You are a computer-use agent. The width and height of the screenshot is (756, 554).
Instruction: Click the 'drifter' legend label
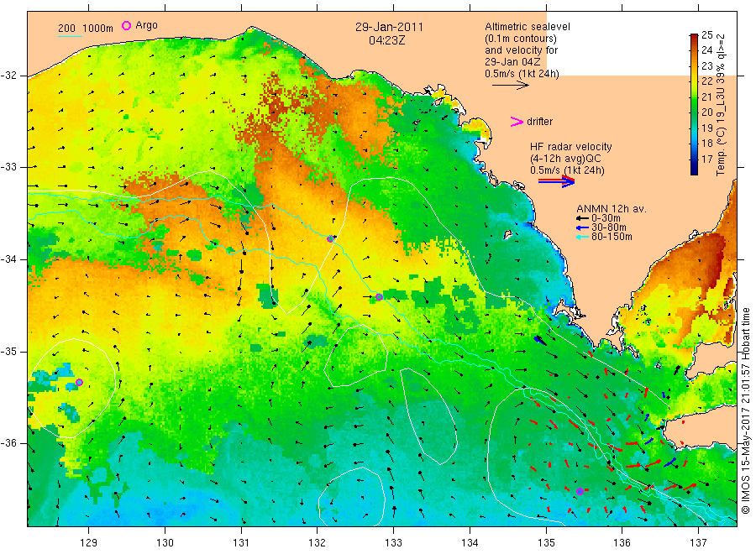[x=539, y=122]
